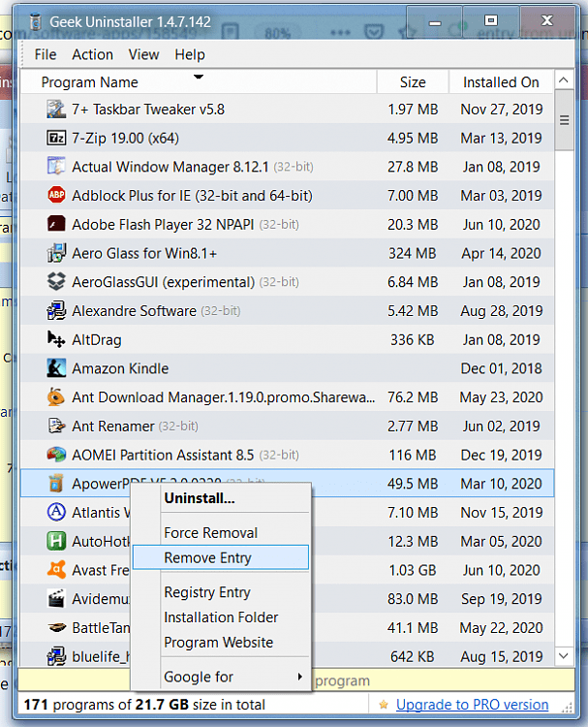This screenshot has width=588, height=727.
Task: Click the Alexandre Software icon
Action: click(x=56, y=310)
